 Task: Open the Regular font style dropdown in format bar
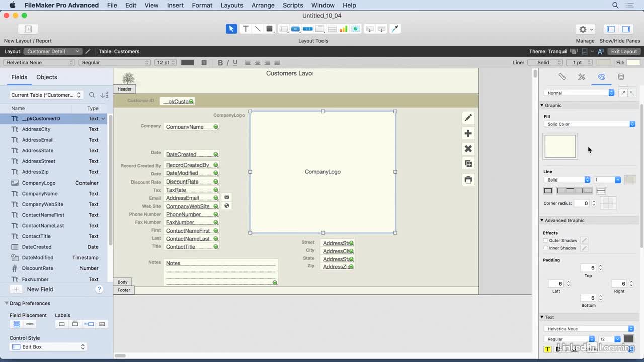pos(115,63)
